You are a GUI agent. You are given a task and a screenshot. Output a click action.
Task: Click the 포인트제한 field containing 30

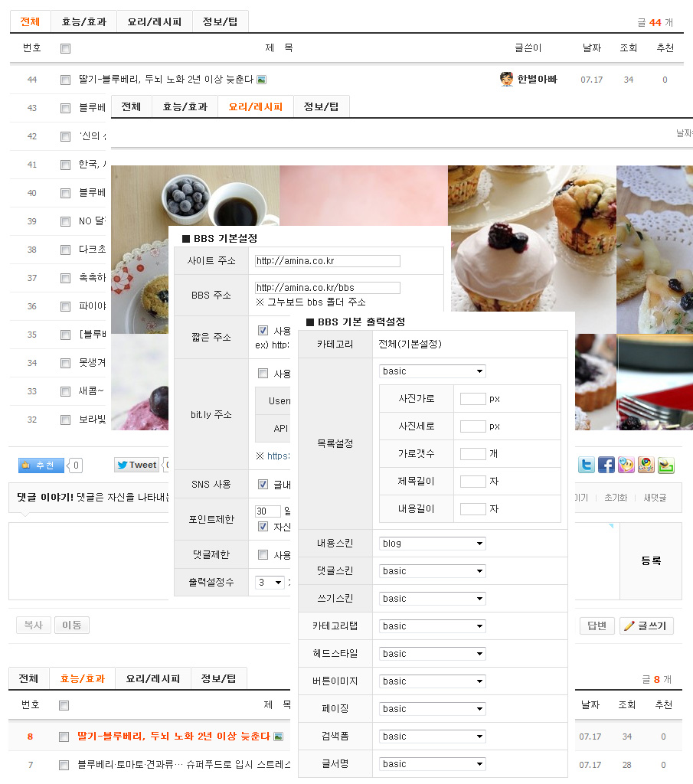coord(268,511)
